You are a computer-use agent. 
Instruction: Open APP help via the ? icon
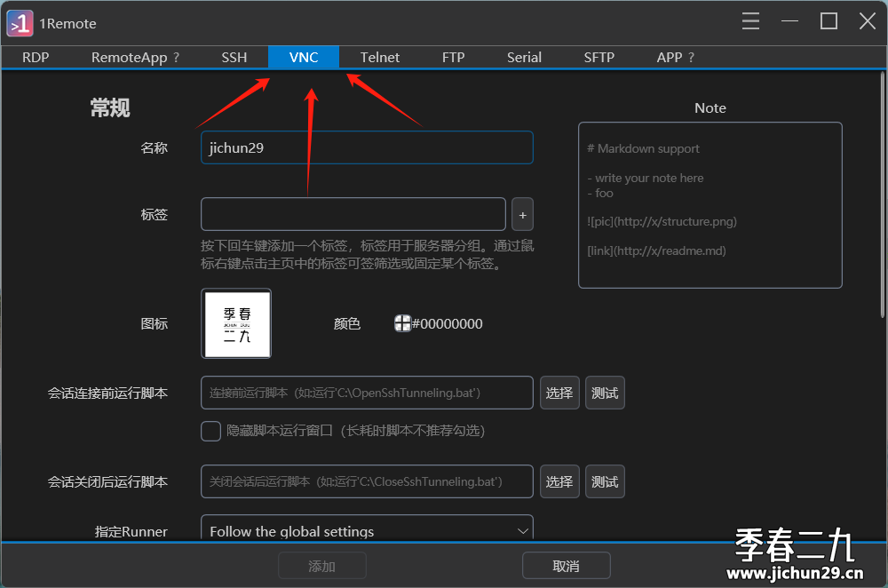point(691,57)
